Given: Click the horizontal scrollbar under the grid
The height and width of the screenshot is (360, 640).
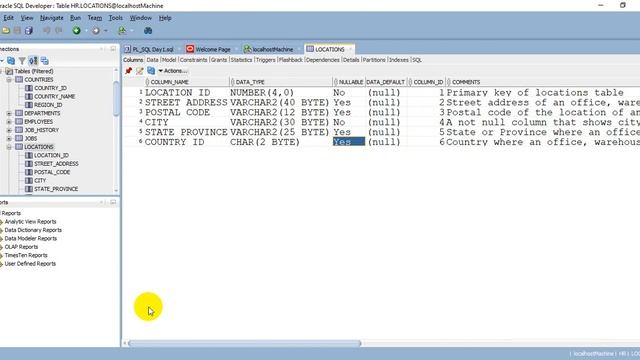Looking at the screenshot, I should (x=244, y=343).
